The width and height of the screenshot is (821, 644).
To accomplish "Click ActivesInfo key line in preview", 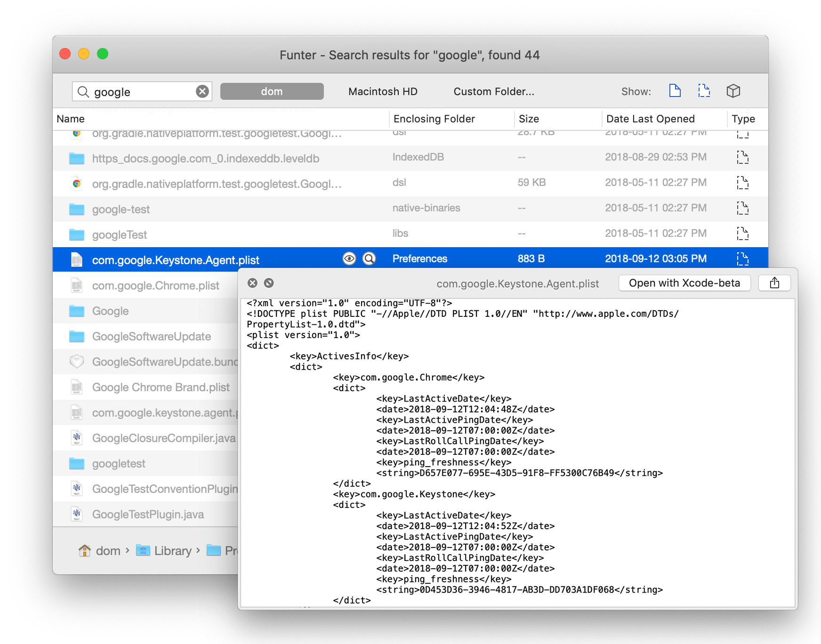I will [349, 356].
